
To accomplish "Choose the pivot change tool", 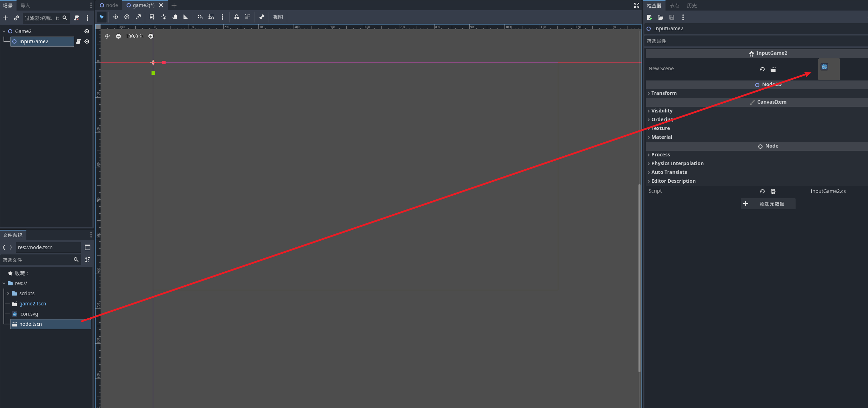I will tap(163, 17).
